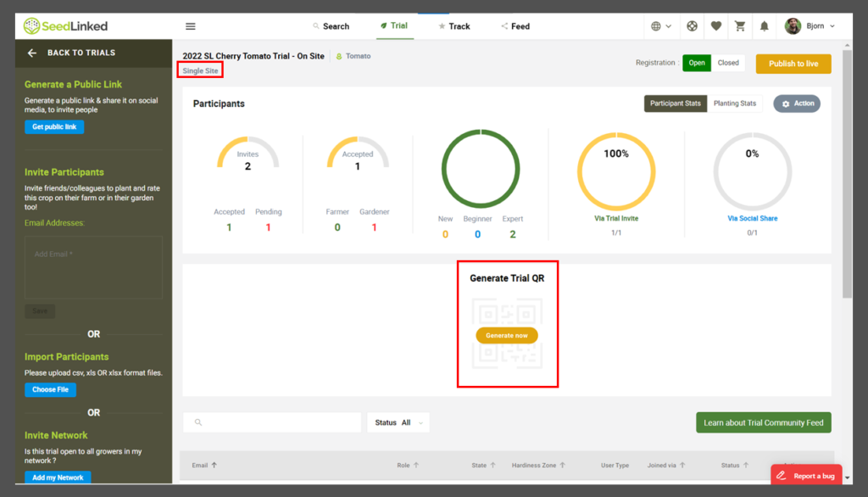Click the Via Social Share link
This screenshot has width=868, height=497.
coord(753,218)
